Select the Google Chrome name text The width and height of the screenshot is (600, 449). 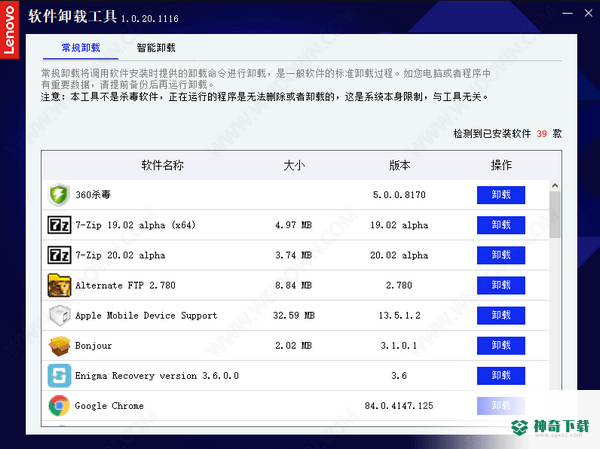coord(109,406)
